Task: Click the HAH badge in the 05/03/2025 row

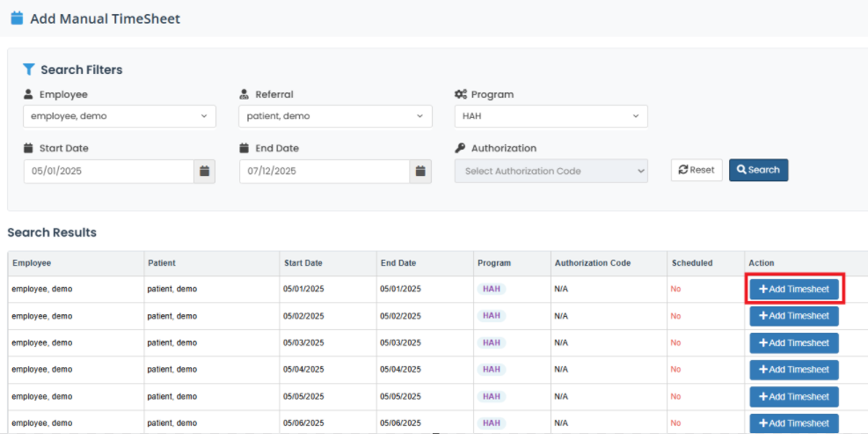Action: click(x=492, y=343)
